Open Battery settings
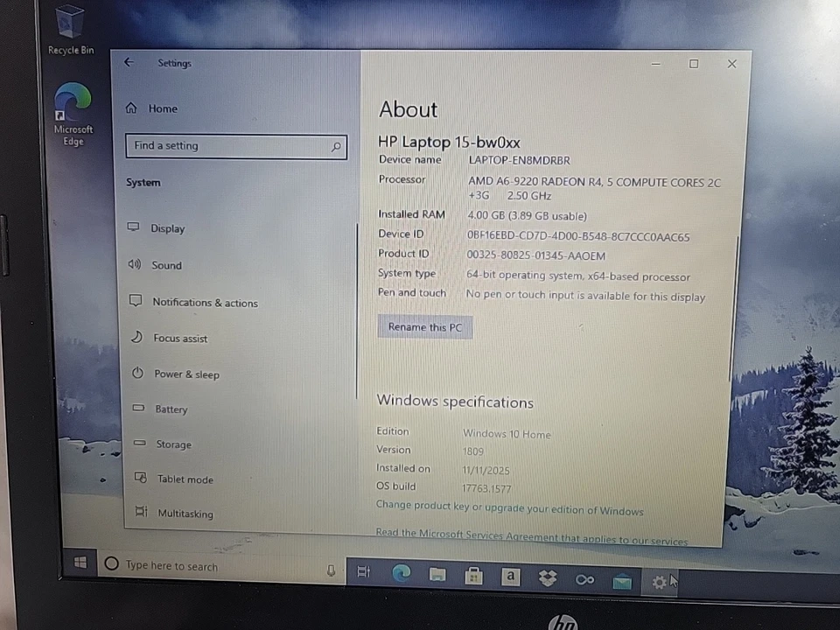Screen dimensions: 840x630 171,409
